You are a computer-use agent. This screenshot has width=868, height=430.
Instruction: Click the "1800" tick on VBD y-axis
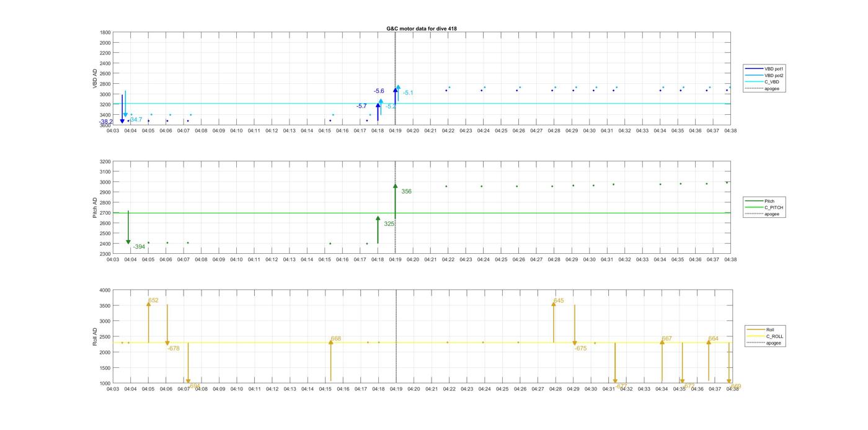tap(105, 32)
